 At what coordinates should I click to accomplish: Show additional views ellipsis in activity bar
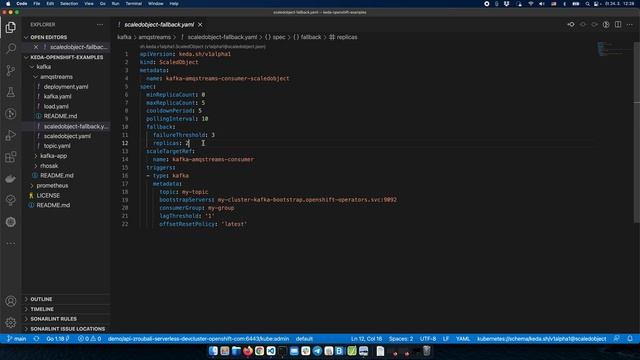[11, 243]
